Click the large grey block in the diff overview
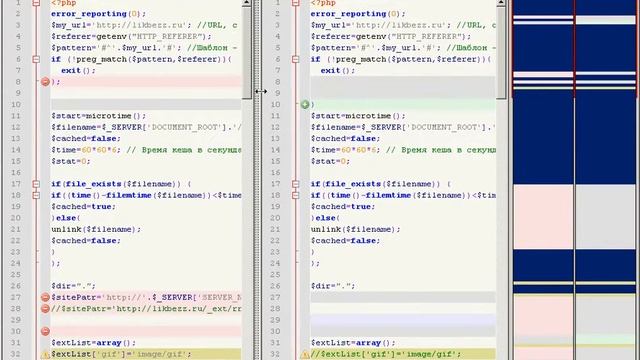This screenshot has width=640, height=360. 606,216
